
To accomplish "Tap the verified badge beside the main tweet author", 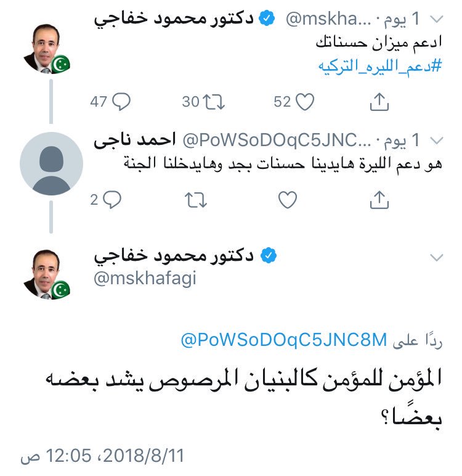I will [269, 256].
